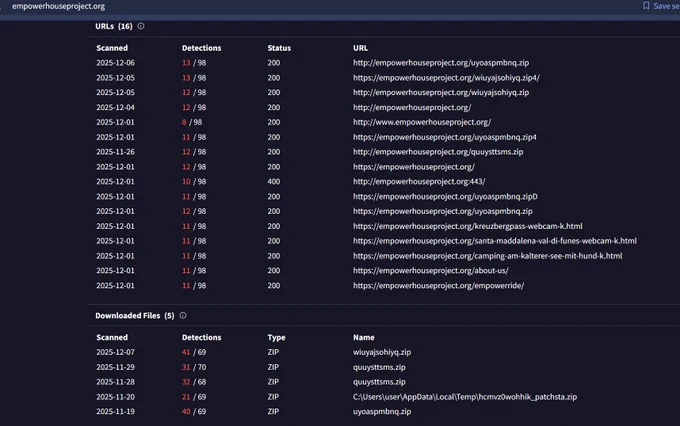The image size is (680, 426).
Task: Click the Scanned header in Downloaded Files table
Action: (x=112, y=337)
